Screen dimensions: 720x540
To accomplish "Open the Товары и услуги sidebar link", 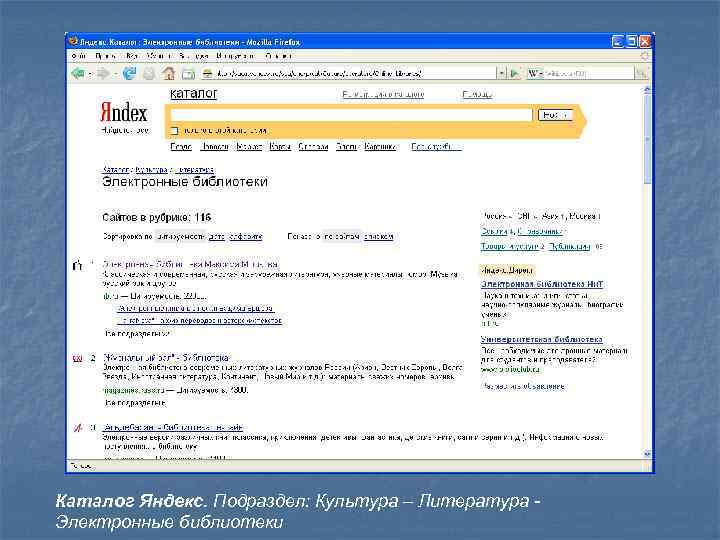I will [510, 247].
